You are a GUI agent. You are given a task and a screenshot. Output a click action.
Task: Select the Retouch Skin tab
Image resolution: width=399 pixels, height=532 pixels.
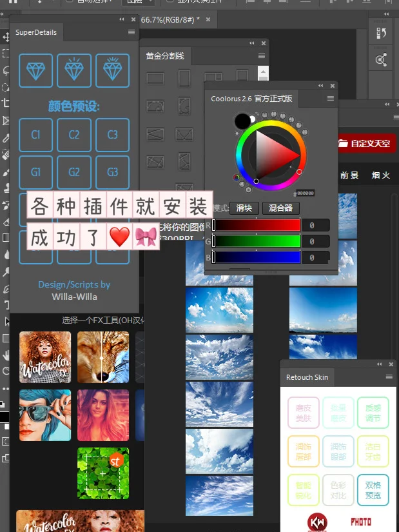point(307,377)
